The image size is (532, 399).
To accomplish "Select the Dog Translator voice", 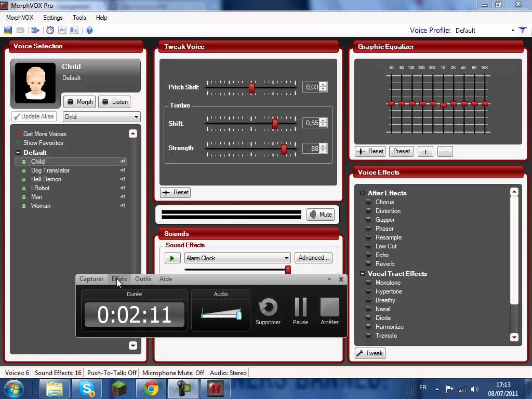I will coord(50,170).
